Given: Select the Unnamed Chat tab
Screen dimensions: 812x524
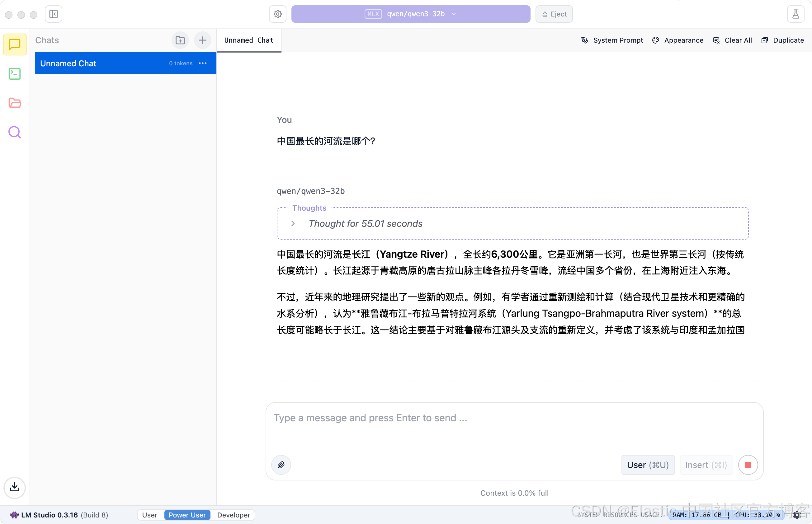Looking at the screenshot, I should 249,40.
